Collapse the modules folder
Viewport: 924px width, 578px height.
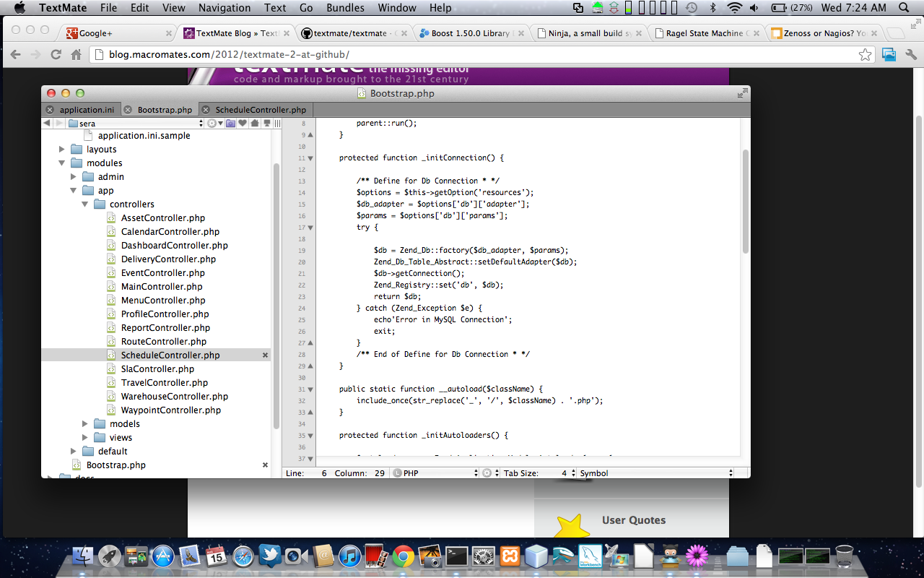62,163
